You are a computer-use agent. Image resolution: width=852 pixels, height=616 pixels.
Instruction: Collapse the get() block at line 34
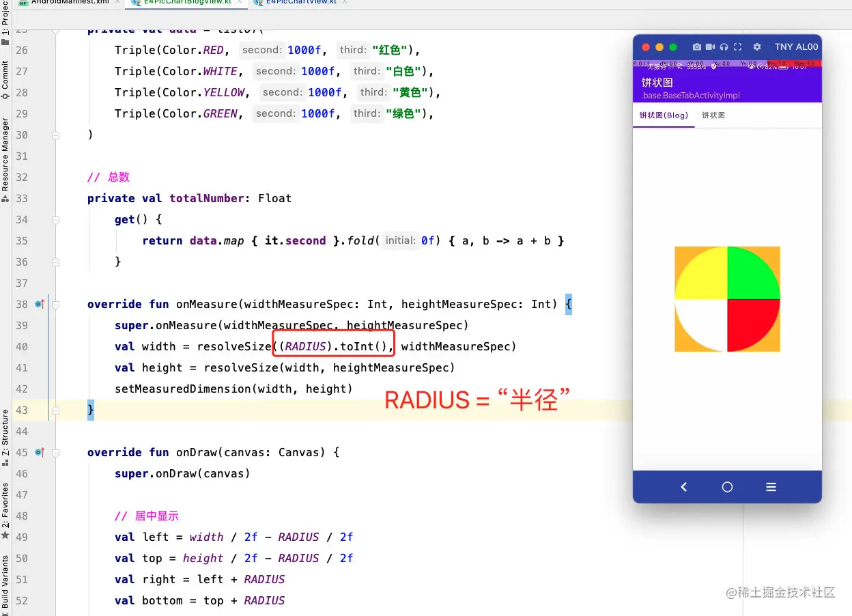pos(56,220)
